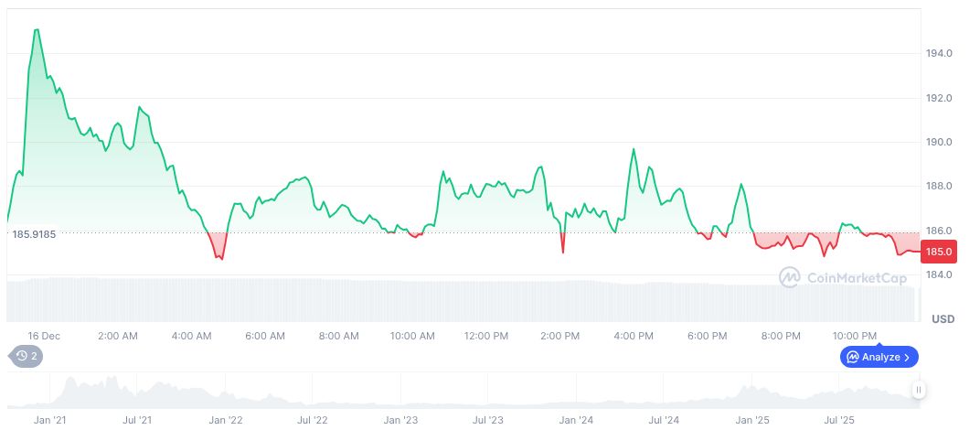
Task: Click the 185.9185 opening price label
Action: (34, 234)
